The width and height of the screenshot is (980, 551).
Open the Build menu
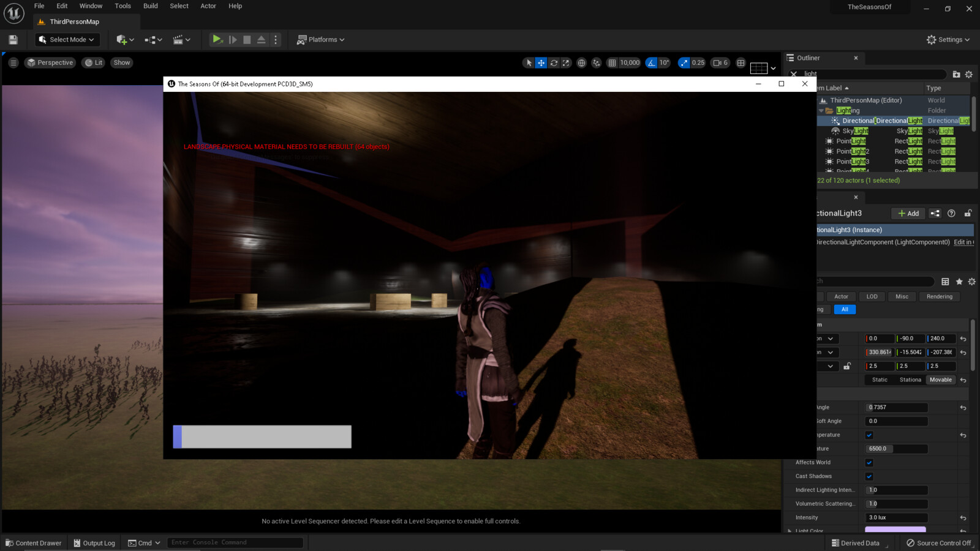(150, 6)
